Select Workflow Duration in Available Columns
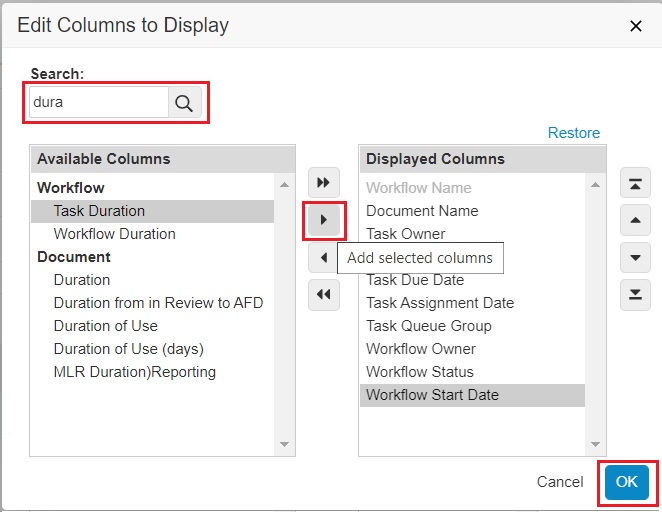The image size is (662, 512). click(114, 234)
